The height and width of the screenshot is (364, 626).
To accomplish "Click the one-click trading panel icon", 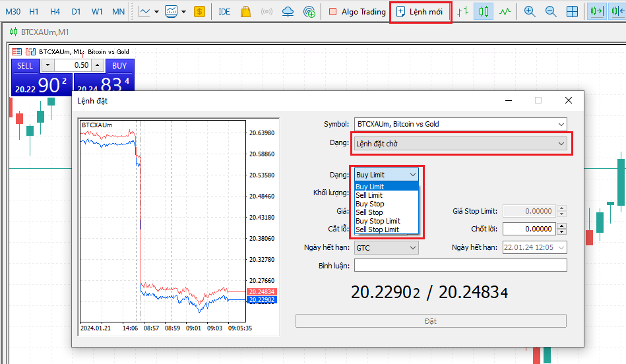I will coord(16,52).
